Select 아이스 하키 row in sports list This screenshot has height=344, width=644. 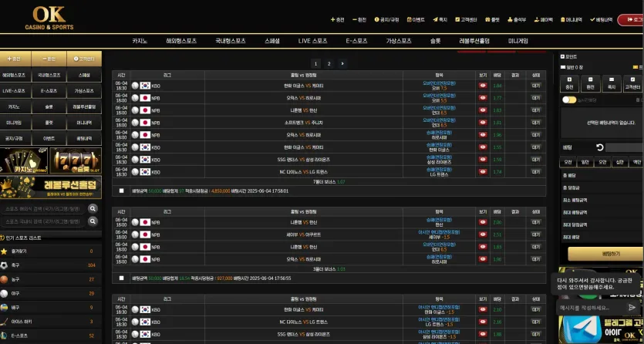pos(51,322)
